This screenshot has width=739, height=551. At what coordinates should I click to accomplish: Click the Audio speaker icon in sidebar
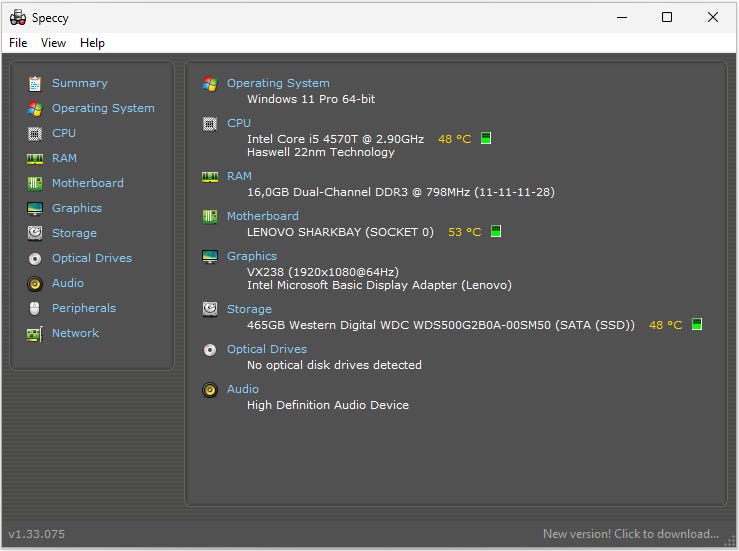(x=35, y=283)
